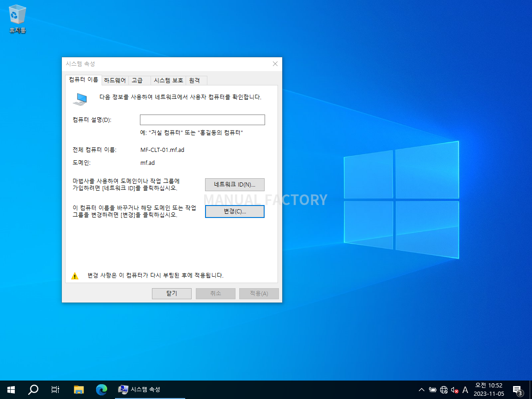Screen dimensions: 532x399
Task: Click the 도메인 label
Action: click(x=81, y=163)
